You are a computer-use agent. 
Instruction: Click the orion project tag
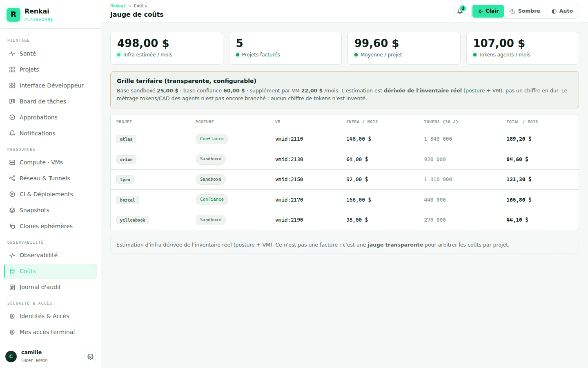tap(126, 159)
